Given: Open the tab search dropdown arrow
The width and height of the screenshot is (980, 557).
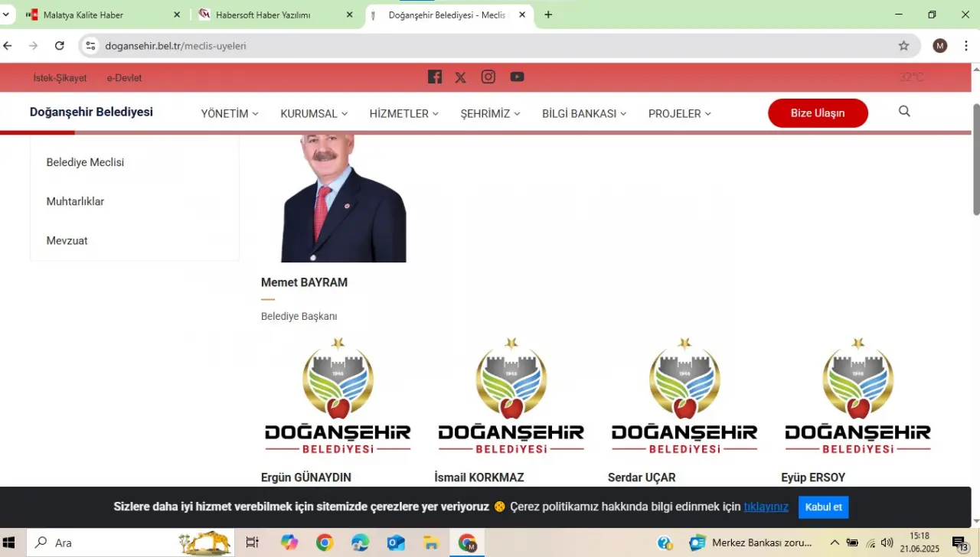Looking at the screenshot, I should [5, 15].
